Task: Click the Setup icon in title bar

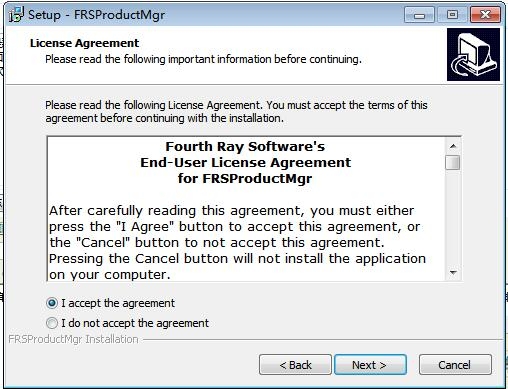Action: click(16, 15)
